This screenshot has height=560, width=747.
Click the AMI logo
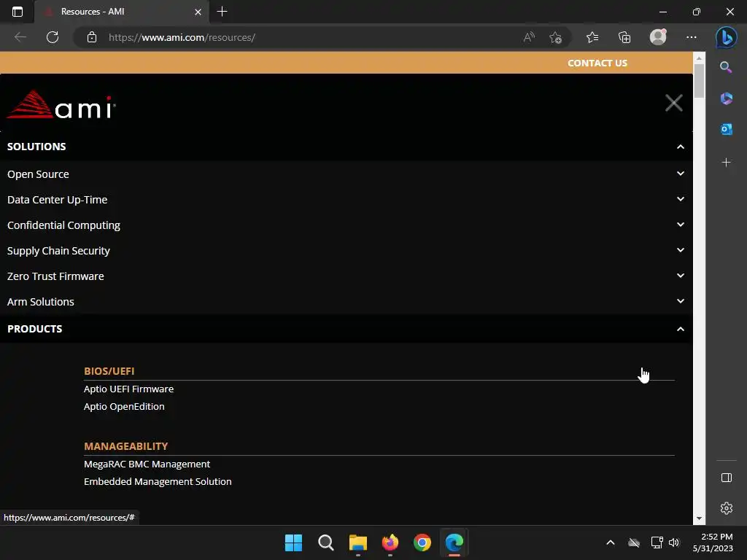(61, 104)
